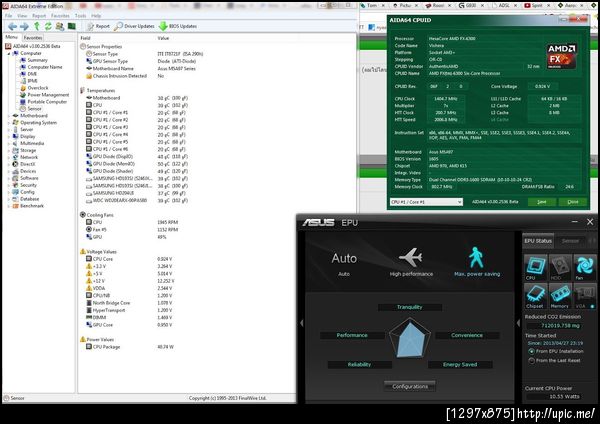This screenshot has width=600, height=424.
Task: Open the File menu in AIDA64
Action: 8,16
